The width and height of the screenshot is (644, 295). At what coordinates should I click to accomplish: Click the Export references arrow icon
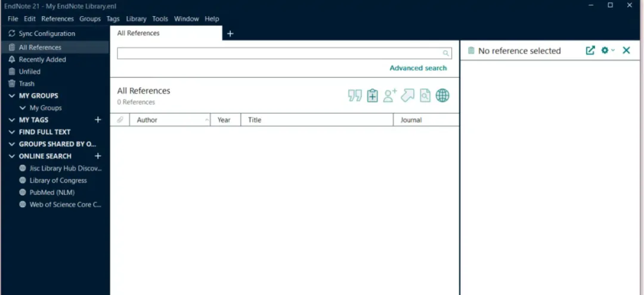coord(407,95)
